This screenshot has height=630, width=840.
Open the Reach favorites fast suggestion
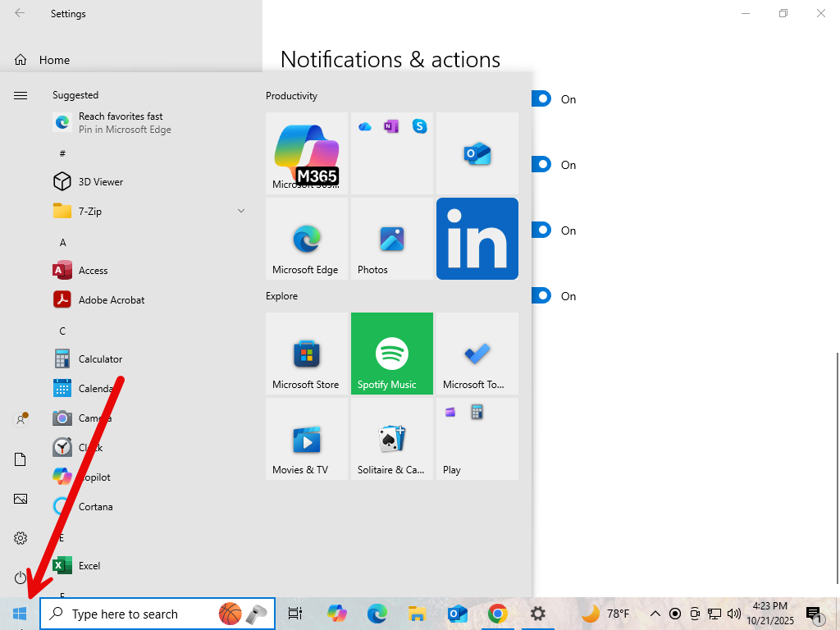pyautogui.click(x=123, y=123)
